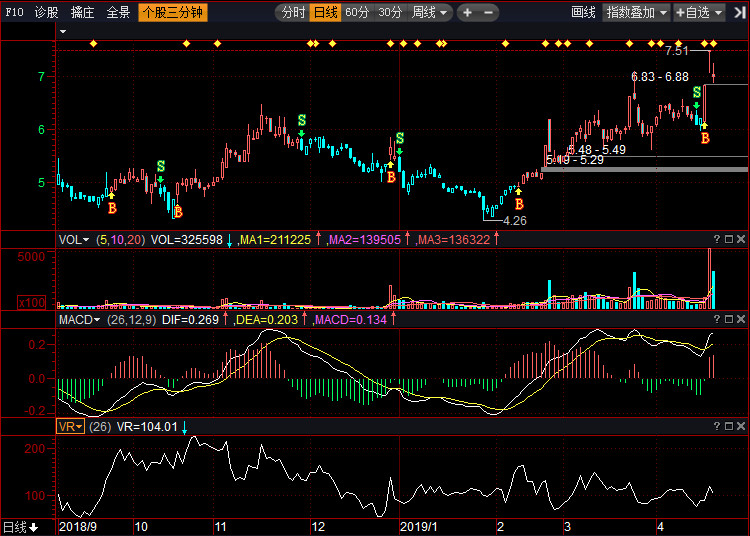This screenshot has width=750, height=536.
Task: Click the VR parameter (26)
Action: point(100,427)
